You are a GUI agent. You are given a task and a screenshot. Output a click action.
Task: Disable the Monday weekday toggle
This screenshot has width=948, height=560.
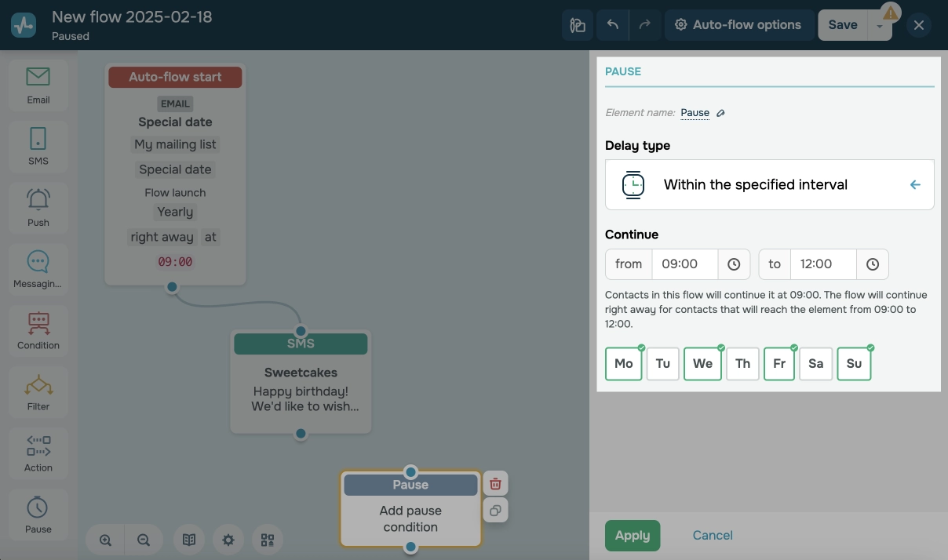[x=623, y=363]
